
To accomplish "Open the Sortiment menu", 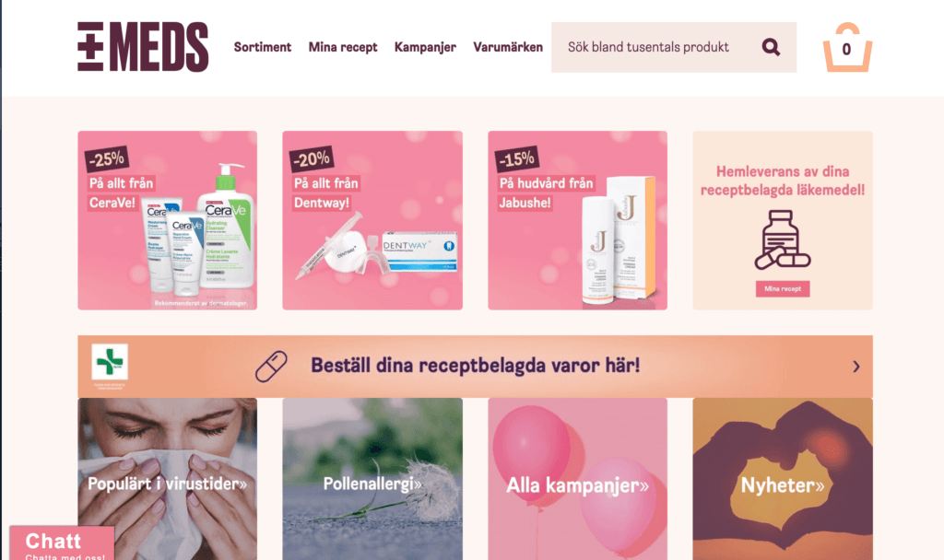I will tap(263, 47).
